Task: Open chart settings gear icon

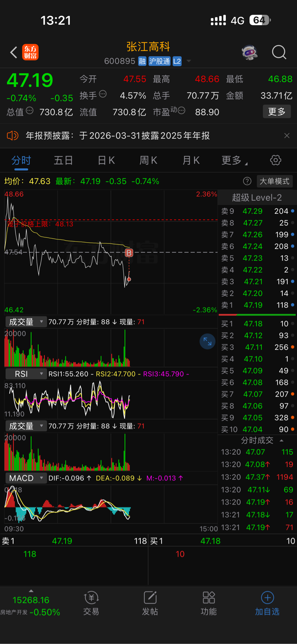Action: tap(275, 160)
